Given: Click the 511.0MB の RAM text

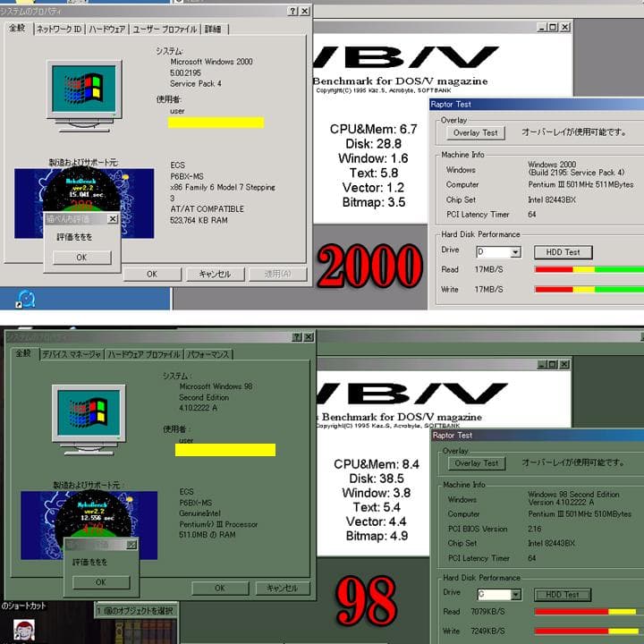Looking at the screenshot, I should click(x=208, y=535).
